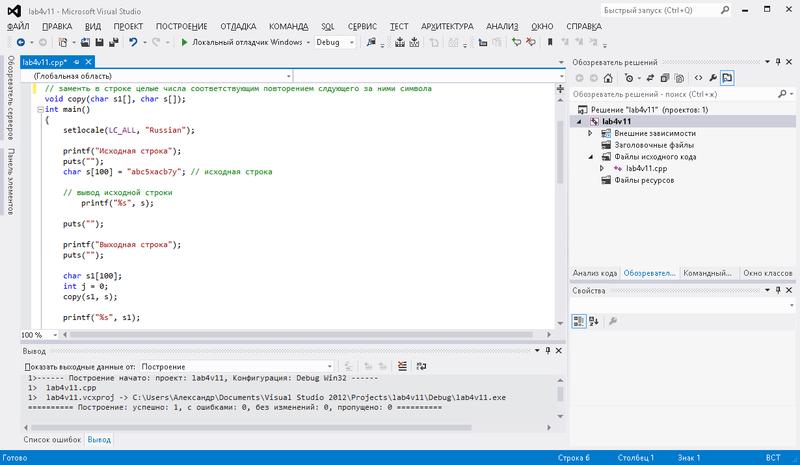The width and height of the screenshot is (800, 465).
Task: Toggle Preview Selected Items in Solution Explorer
Action: (728, 77)
